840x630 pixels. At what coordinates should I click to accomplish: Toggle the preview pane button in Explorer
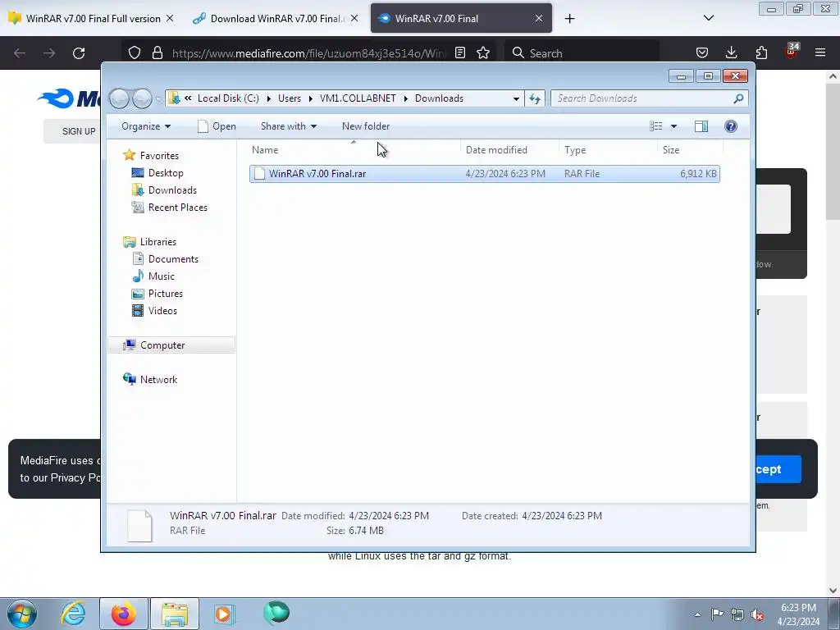pyautogui.click(x=701, y=126)
